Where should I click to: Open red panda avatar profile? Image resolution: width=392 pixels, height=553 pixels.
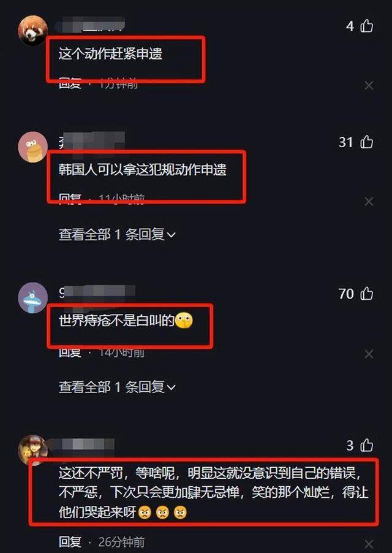32,30
